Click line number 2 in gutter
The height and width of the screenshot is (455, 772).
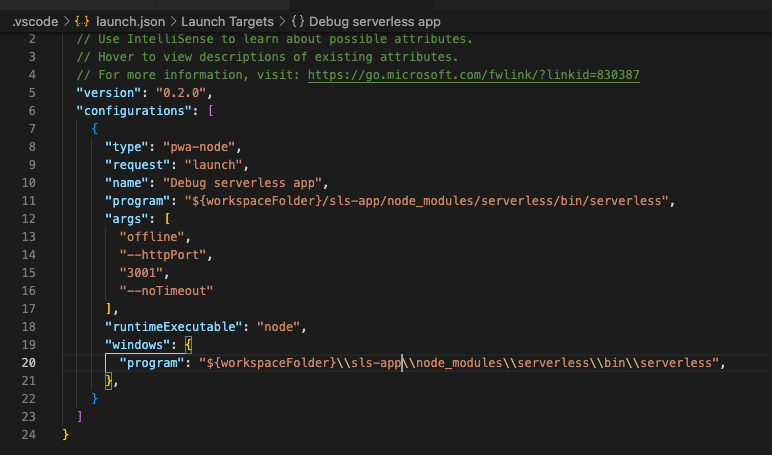coord(32,39)
